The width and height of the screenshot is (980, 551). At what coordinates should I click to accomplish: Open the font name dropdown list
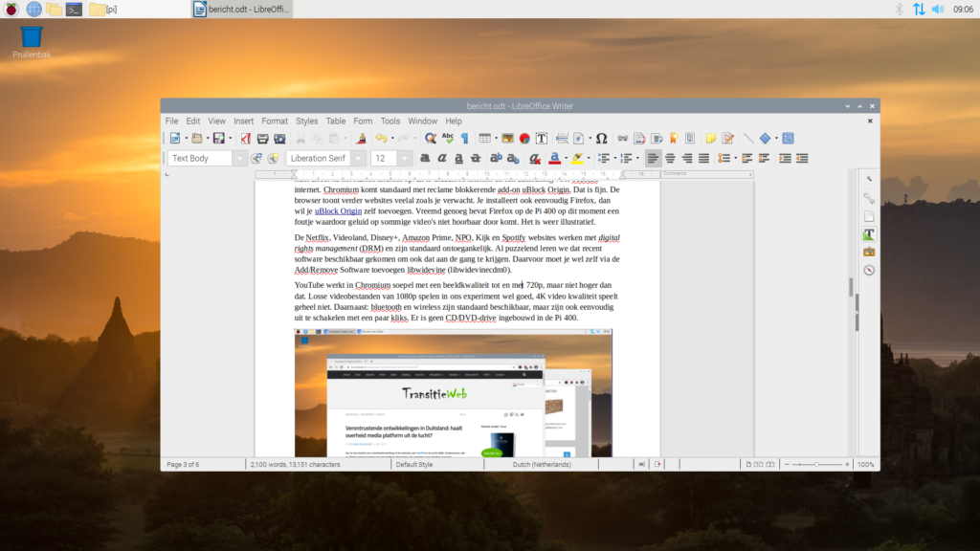(358, 158)
